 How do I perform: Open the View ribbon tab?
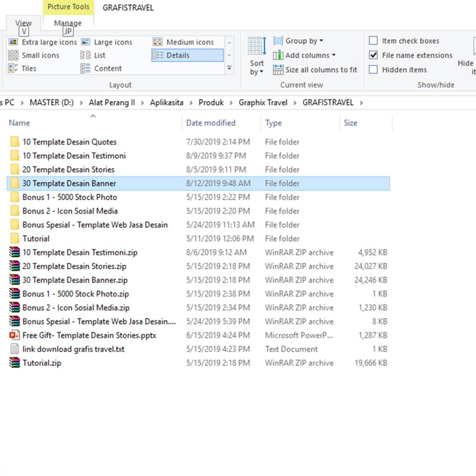click(23, 23)
